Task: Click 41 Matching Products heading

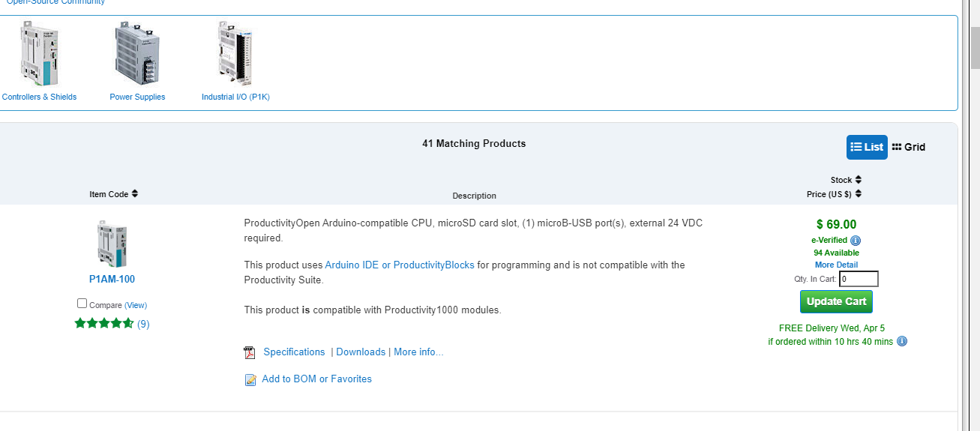Action: 474,143
